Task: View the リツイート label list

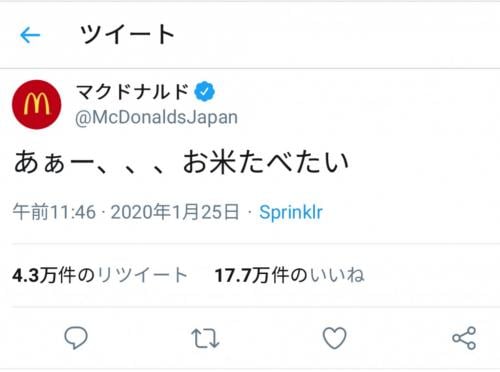Action: coord(142,275)
